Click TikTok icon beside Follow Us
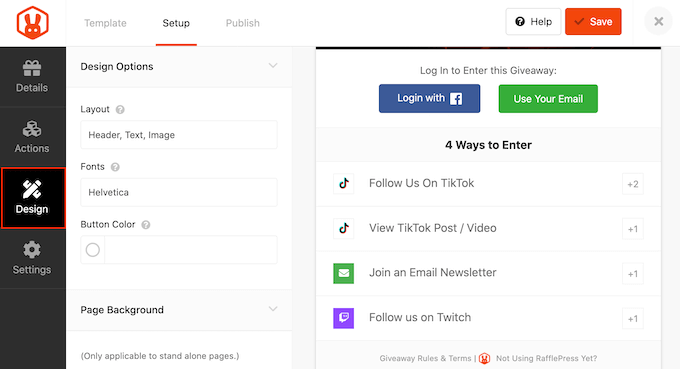680x369 pixels. tap(343, 183)
